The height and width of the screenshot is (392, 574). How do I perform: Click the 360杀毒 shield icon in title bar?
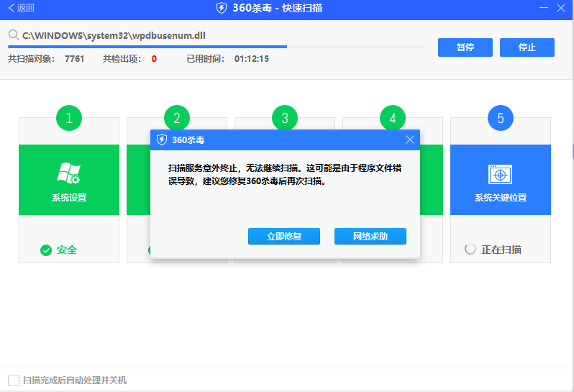pyautogui.click(x=222, y=8)
